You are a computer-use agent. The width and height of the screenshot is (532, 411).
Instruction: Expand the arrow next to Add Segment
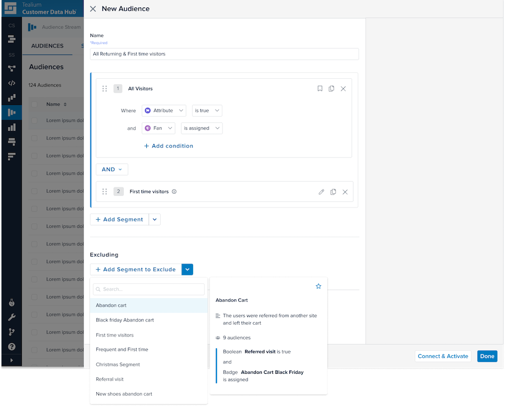[x=154, y=219]
